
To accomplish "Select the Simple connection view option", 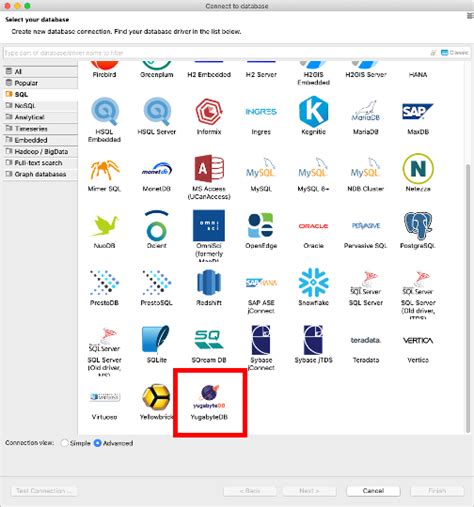I will 76,443.
